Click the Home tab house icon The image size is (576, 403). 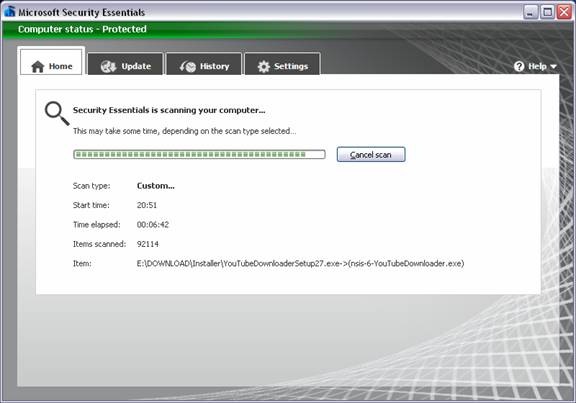point(37,66)
